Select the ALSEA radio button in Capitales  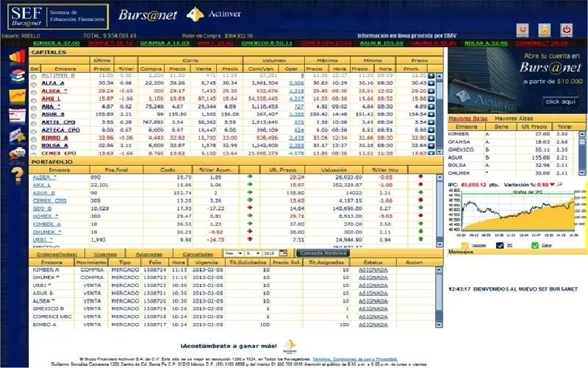34,92
